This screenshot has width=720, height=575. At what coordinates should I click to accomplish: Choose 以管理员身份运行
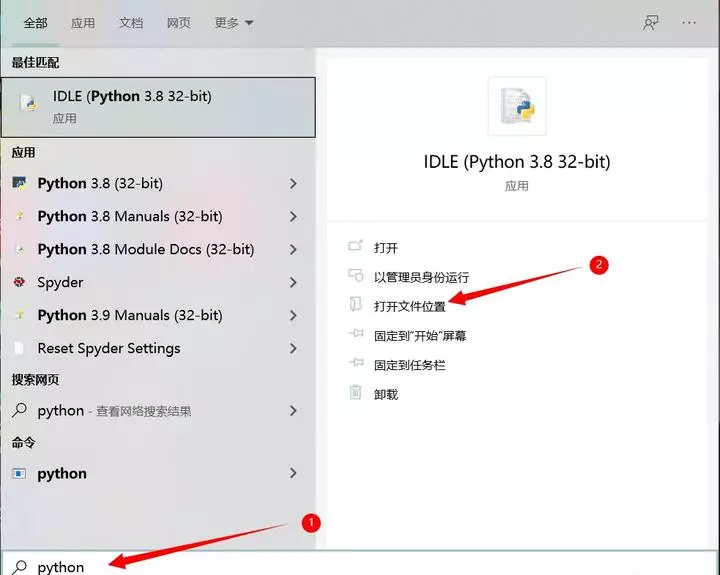(422, 277)
